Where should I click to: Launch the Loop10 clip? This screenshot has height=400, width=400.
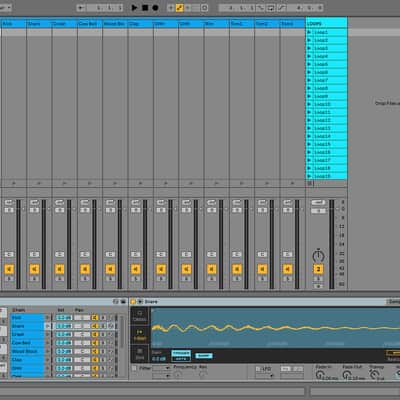tap(309, 104)
